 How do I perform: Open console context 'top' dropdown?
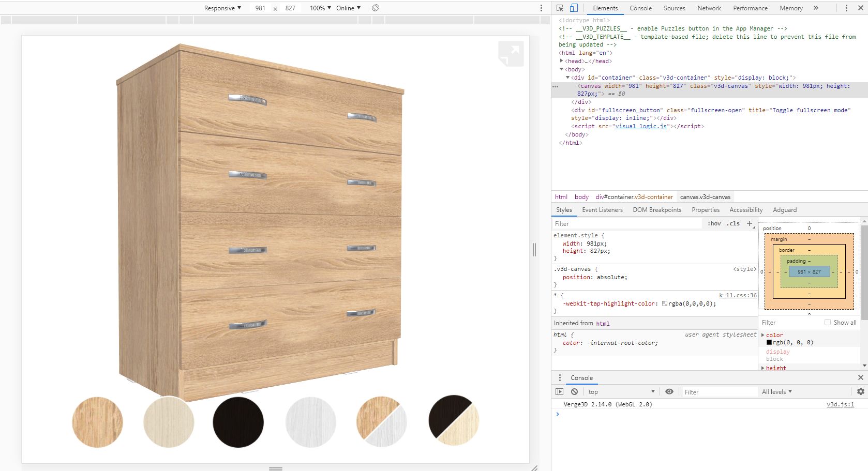click(621, 392)
